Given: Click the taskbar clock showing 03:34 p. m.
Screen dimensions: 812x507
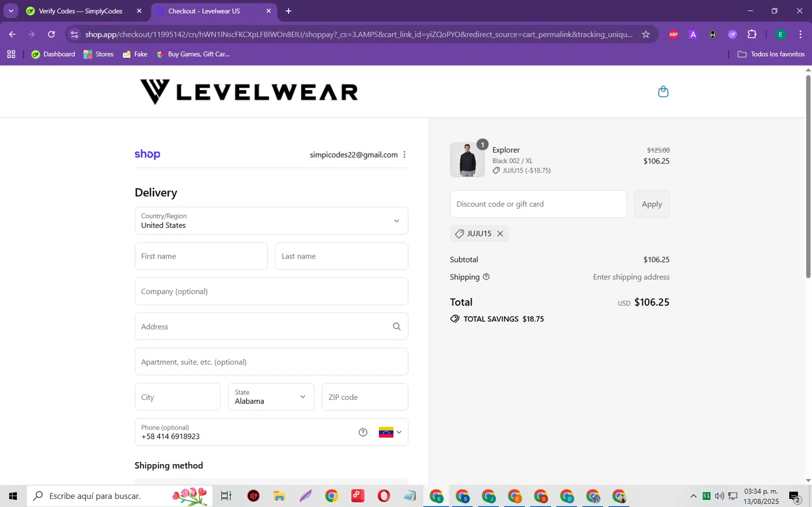Looking at the screenshot, I should 761,496.
